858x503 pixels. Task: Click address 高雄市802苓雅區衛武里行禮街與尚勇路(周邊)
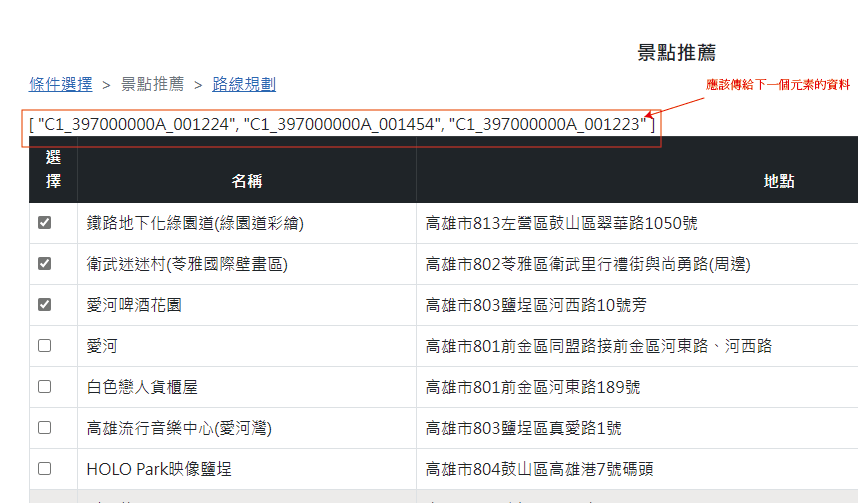pos(588,264)
